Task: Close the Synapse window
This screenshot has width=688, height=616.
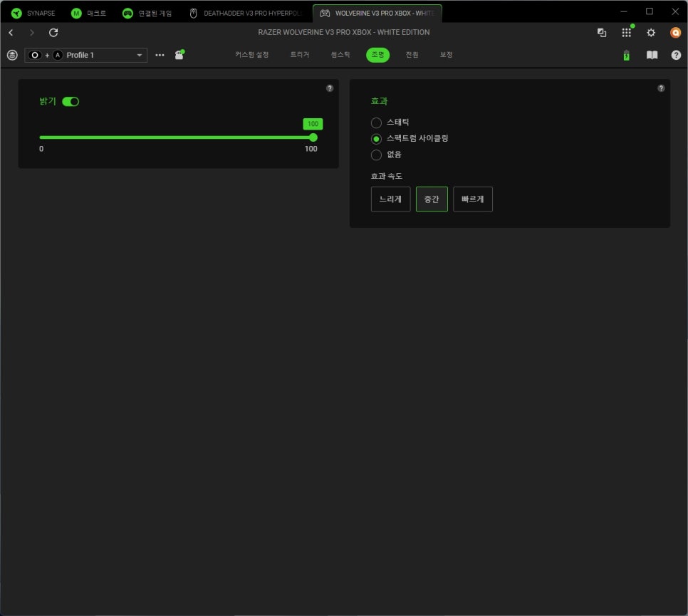Action: [675, 12]
